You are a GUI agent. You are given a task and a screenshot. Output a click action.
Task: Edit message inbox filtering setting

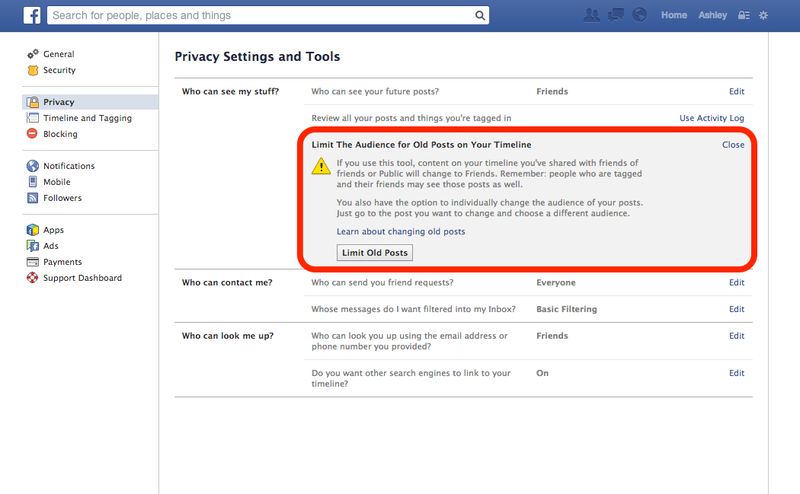click(x=736, y=309)
